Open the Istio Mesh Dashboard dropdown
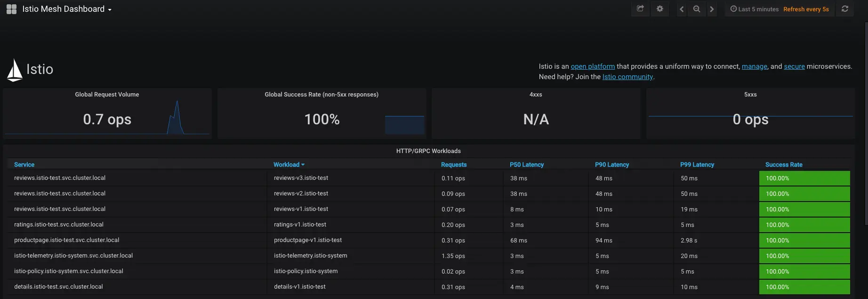Screen dimensions: 868x299 67,9
